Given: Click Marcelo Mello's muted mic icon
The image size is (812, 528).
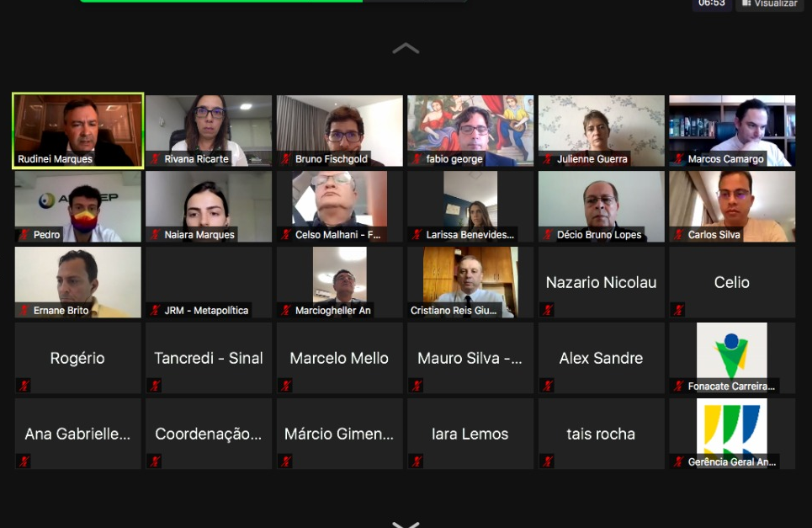Looking at the screenshot, I should pos(286,386).
